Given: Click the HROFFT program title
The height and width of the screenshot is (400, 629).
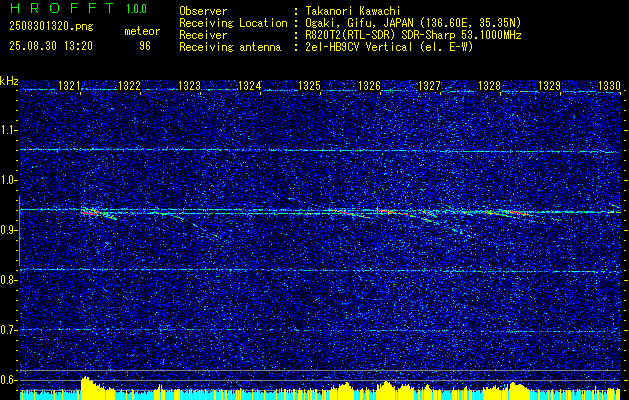Looking at the screenshot, I should point(63,8).
